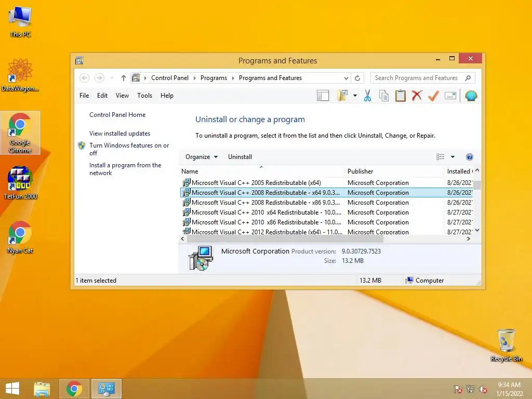Click the Back navigation arrow
Image resolution: width=532 pixels, height=399 pixels.
(x=85, y=78)
